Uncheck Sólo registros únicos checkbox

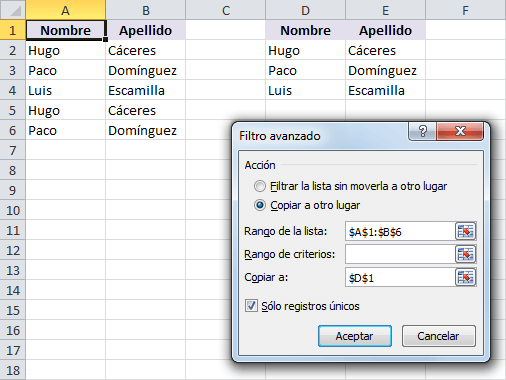point(251,306)
